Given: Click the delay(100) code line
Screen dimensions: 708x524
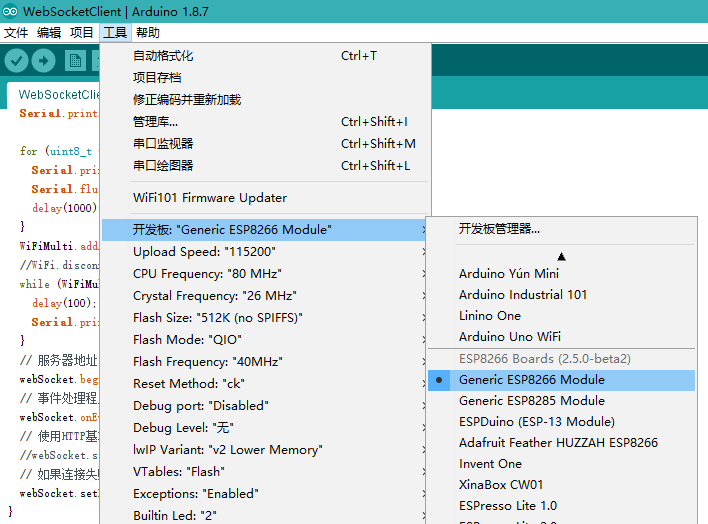Looking at the screenshot, I should pyautogui.click(x=64, y=303).
